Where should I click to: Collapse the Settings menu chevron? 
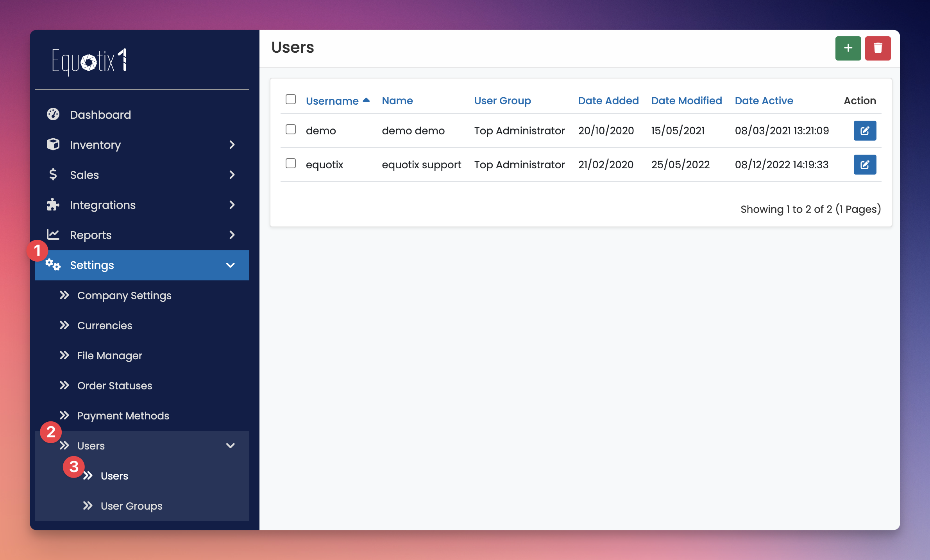(231, 265)
